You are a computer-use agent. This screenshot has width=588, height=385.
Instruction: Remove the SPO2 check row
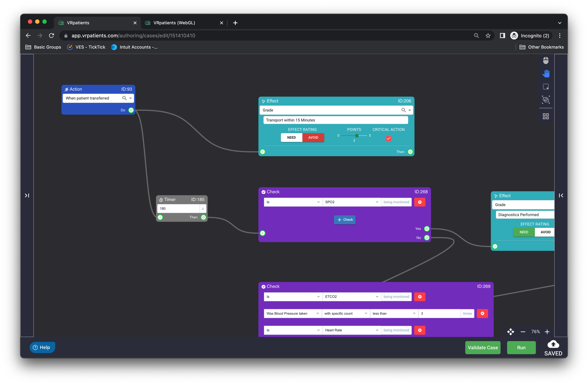(420, 202)
